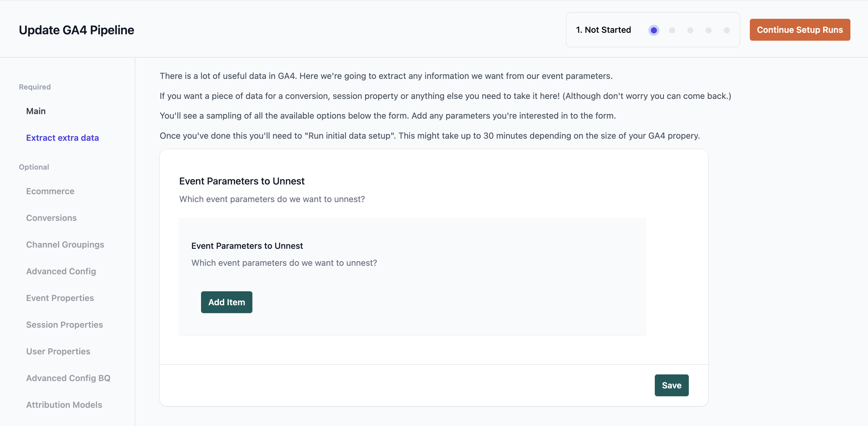Select Extract extra data in sidebar
This screenshot has width=868, height=426.
(63, 138)
